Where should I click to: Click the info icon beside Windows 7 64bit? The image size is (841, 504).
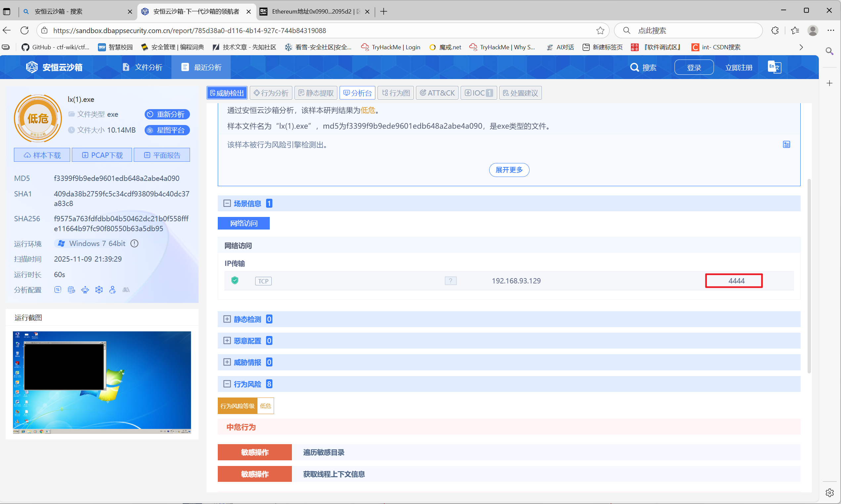click(x=135, y=243)
